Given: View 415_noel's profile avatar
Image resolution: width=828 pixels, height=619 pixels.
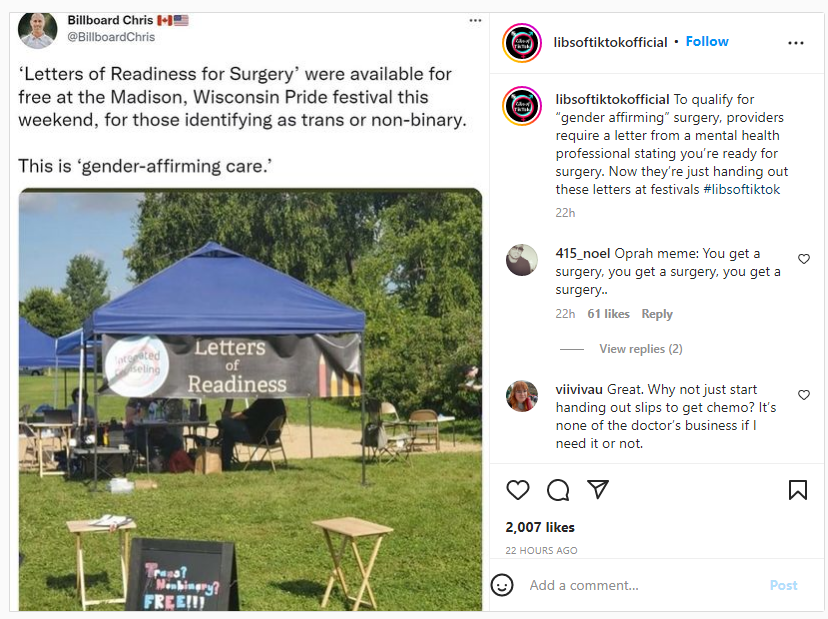Looking at the screenshot, I should pos(522,260).
